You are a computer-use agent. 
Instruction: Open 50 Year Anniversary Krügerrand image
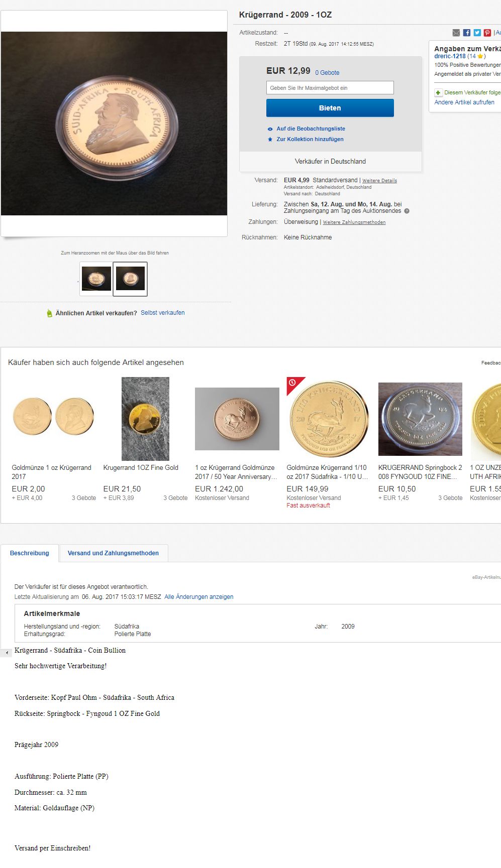(237, 419)
